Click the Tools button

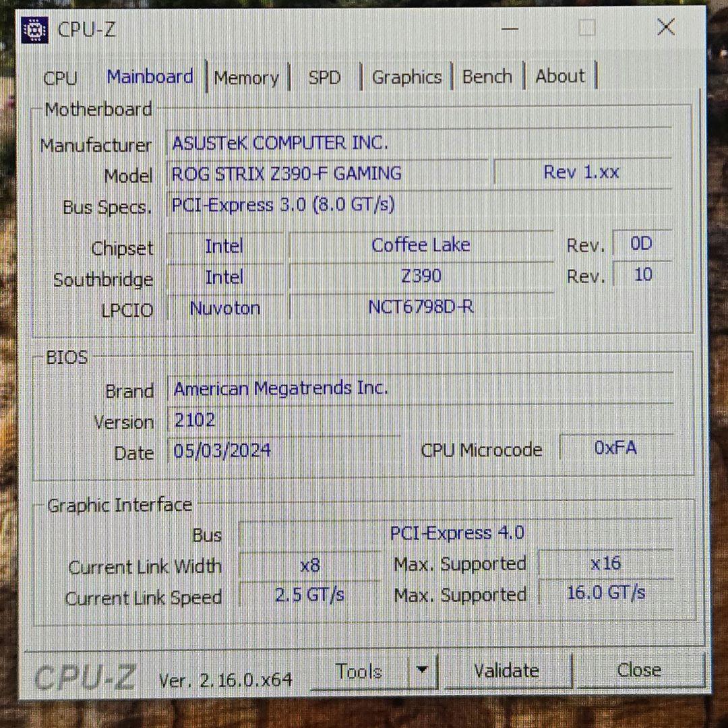359,671
